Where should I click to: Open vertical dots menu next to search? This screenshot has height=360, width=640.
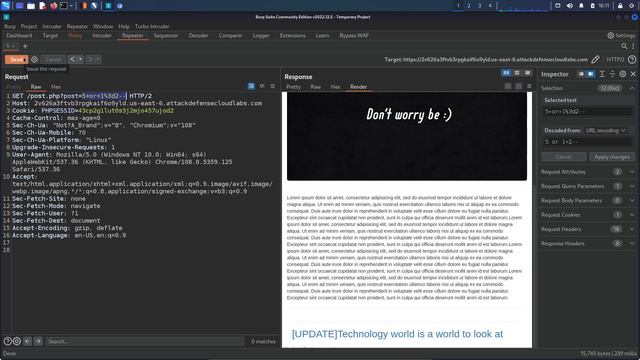[633, 46]
